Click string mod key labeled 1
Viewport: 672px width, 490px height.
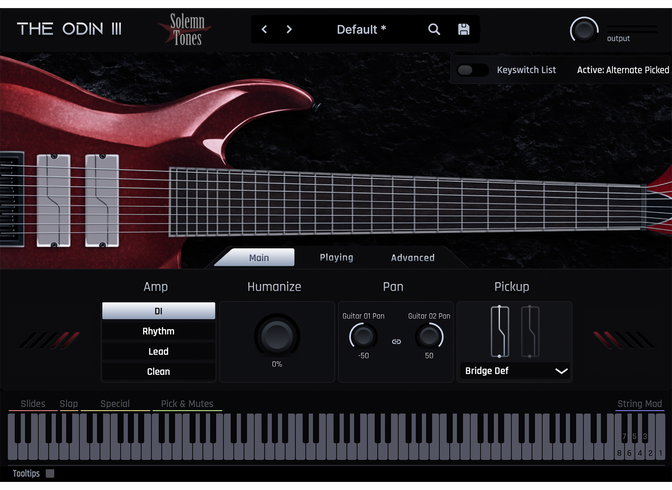(x=660, y=453)
